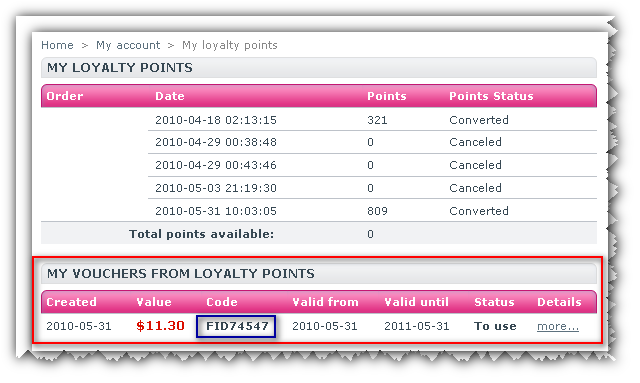
Task: Click the Points column header
Action: [x=387, y=96]
